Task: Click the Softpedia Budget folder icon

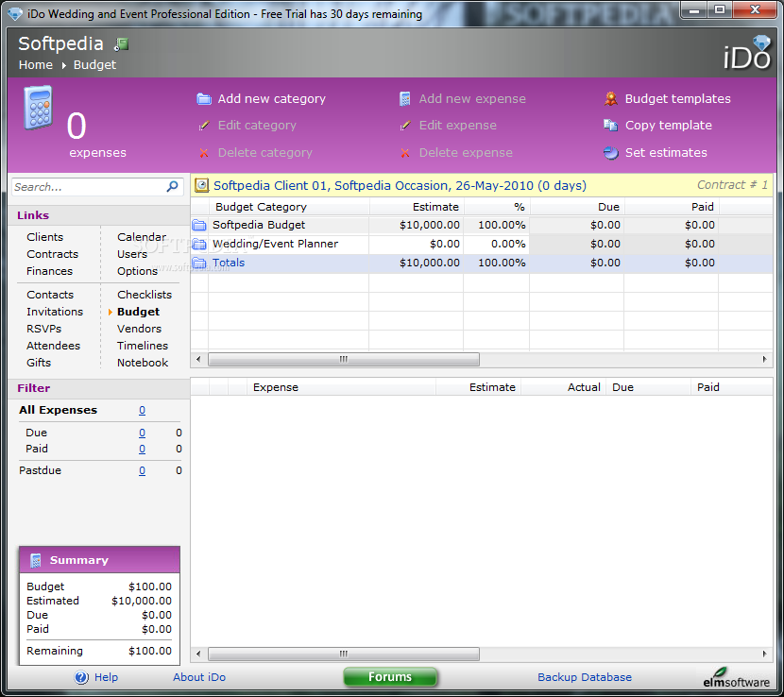Action: click(x=199, y=225)
